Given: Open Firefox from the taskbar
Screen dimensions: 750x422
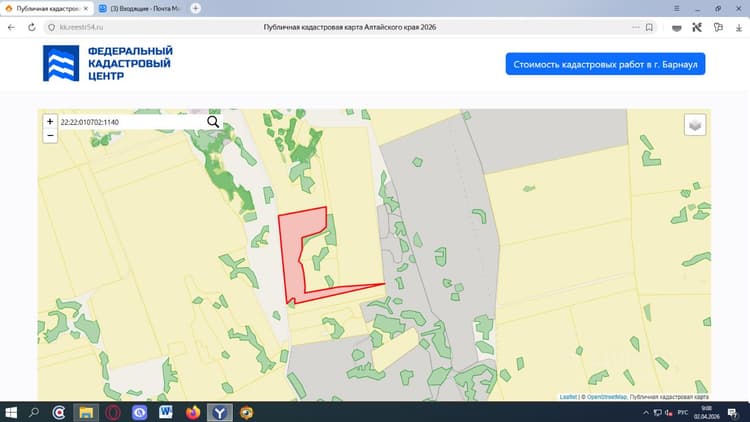Looking at the screenshot, I should click(x=193, y=412).
